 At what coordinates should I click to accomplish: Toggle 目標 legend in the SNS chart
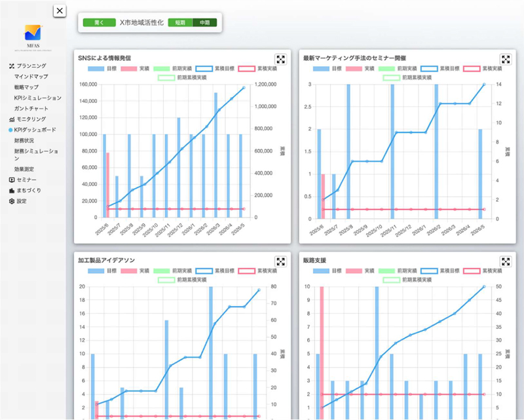pos(102,69)
